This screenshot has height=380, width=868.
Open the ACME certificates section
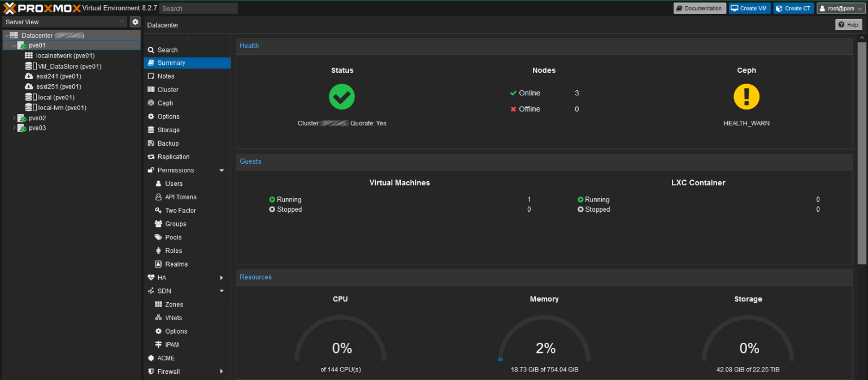(165, 358)
